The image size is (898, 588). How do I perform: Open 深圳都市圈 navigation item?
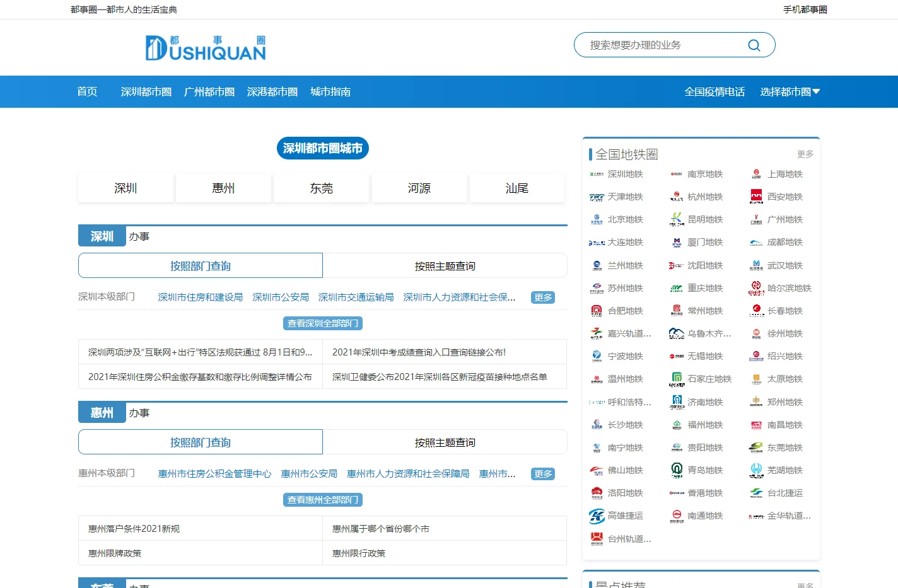pos(146,92)
